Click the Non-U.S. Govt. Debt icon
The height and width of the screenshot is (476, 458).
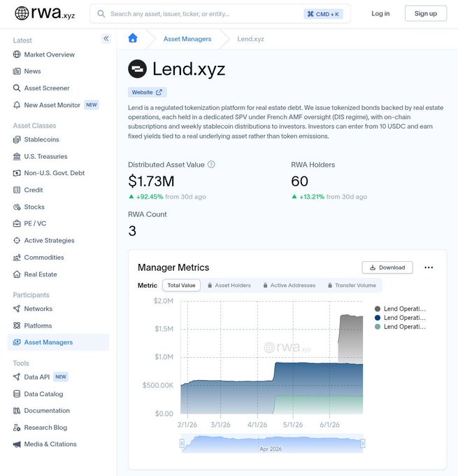coord(17,173)
